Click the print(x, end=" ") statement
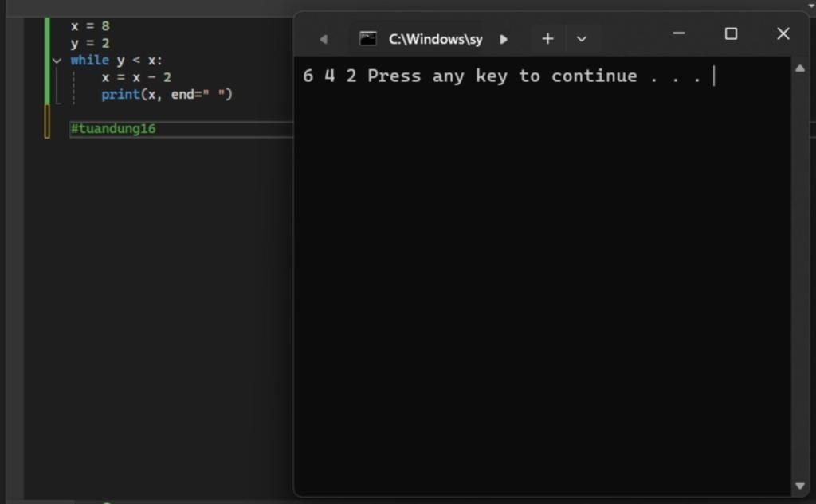816x504 pixels. coord(167,95)
